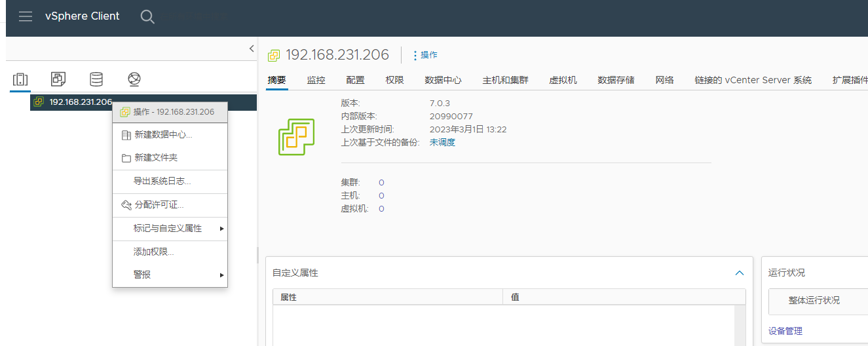The width and height of the screenshot is (868, 346).
Task: Open 标记与自定义属性 submenu
Action: 170,229
